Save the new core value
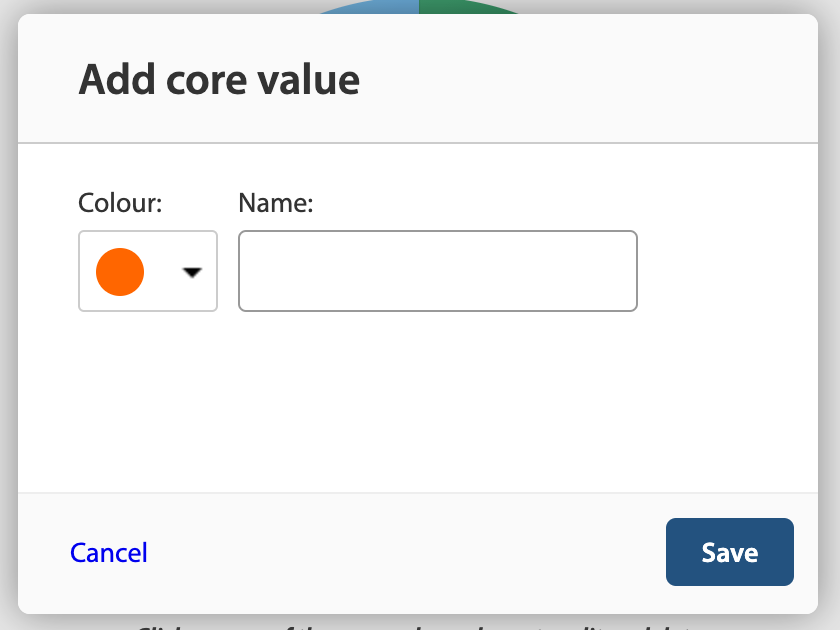The height and width of the screenshot is (630, 840). click(730, 552)
